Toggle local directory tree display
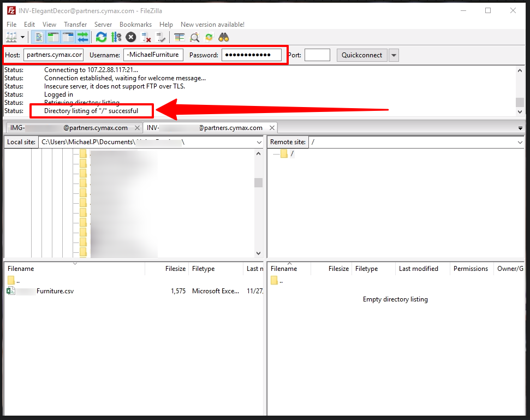This screenshot has width=530, height=420. pyautogui.click(x=53, y=37)
